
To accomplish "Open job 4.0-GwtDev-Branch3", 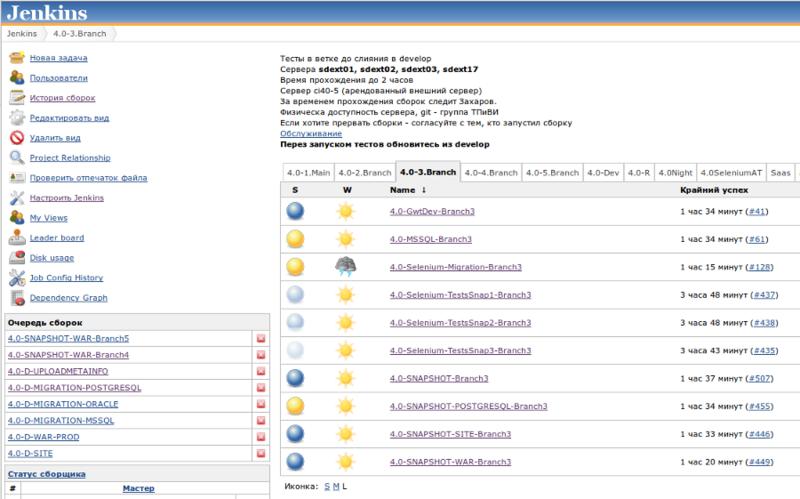I will coord(432,211).
